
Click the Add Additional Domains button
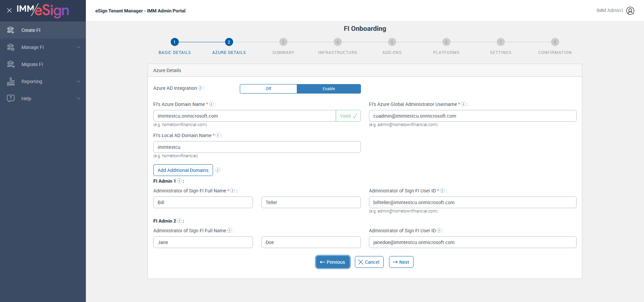point(183,170)
